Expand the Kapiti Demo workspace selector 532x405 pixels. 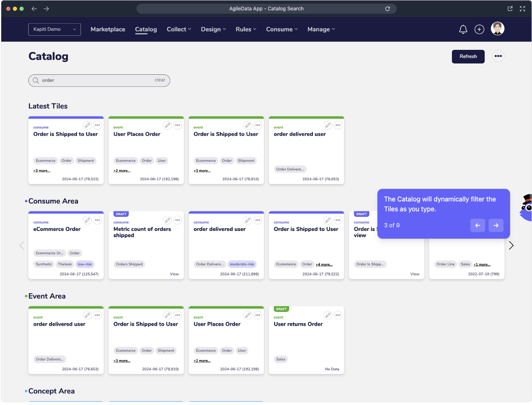point(54,29)
